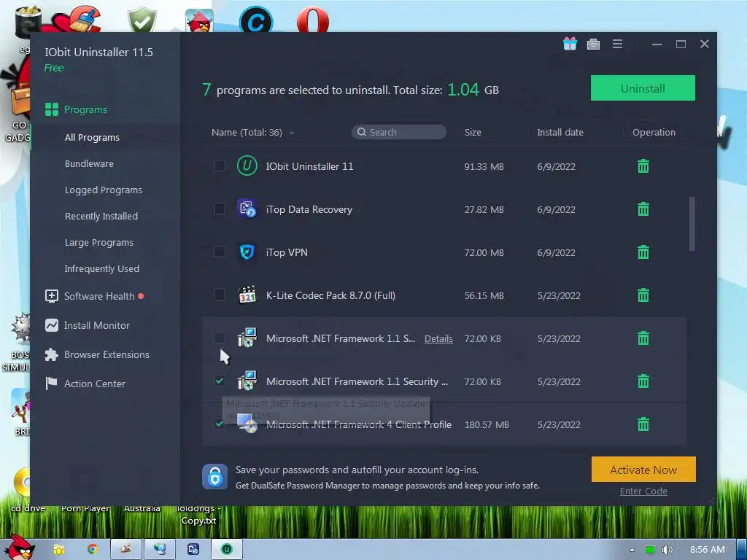Check the iTop Data Recovery checkbox
747x560 pixels.
coord(219,209)
